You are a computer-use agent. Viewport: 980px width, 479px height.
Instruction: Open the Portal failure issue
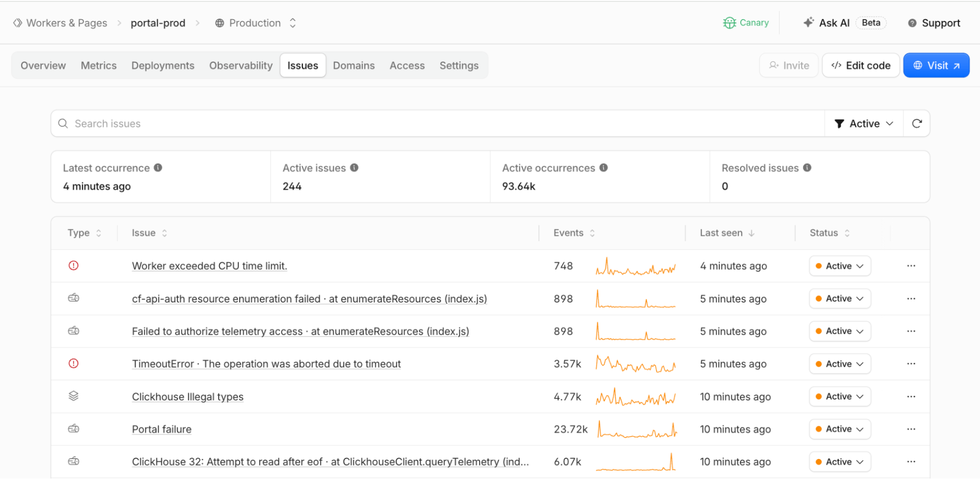pos(162,429)
